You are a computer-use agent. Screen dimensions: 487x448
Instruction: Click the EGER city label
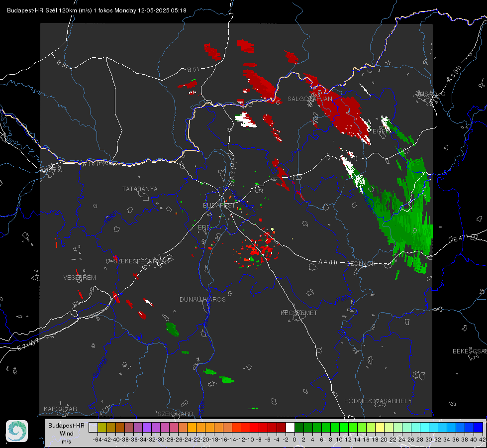tap(380, 131)
